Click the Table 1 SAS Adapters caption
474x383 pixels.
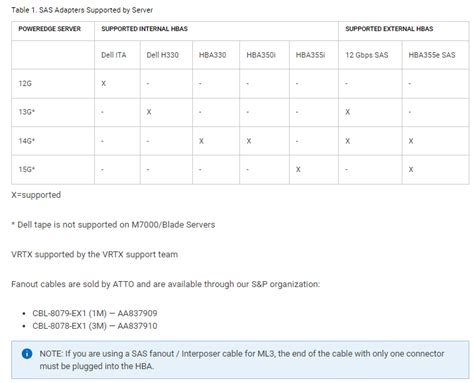[82, 10]
